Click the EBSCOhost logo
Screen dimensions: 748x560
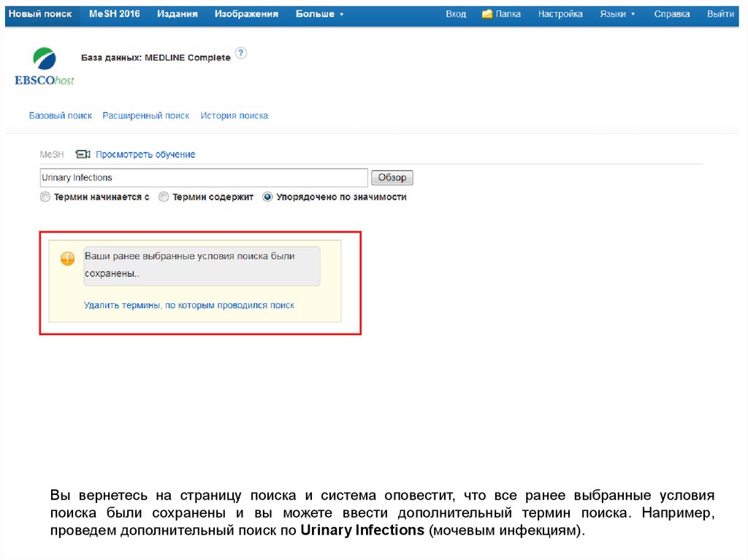45,66
